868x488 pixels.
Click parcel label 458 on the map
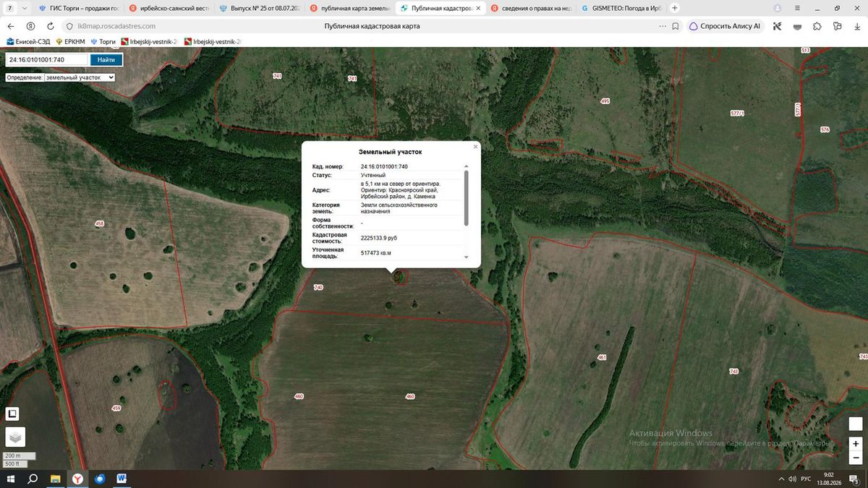coord(100,223)
